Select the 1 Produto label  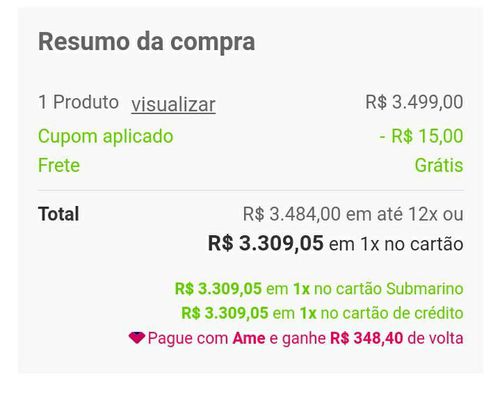click(78, 102)
